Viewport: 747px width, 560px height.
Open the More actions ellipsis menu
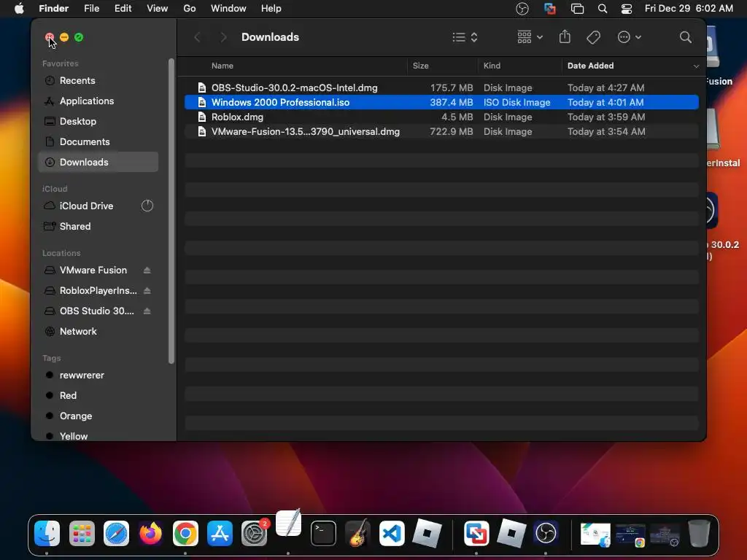(x=629, y=37)
